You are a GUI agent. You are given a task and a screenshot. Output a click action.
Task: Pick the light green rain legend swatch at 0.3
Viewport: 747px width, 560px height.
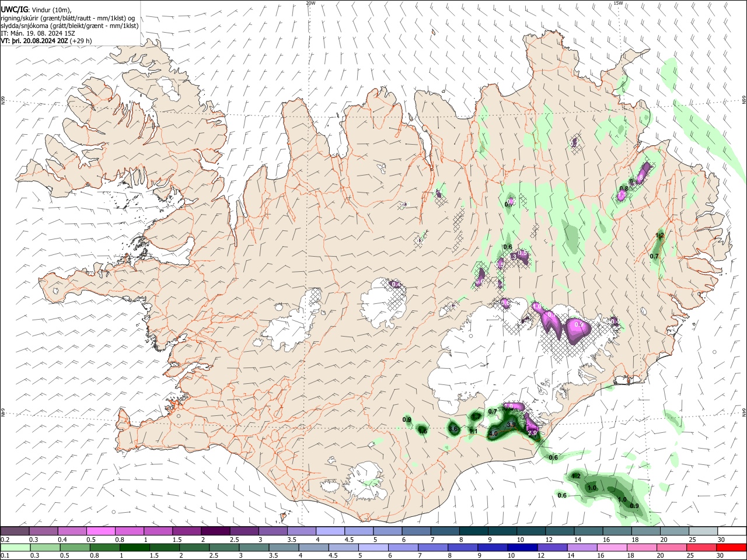click(x=45, y=547)
